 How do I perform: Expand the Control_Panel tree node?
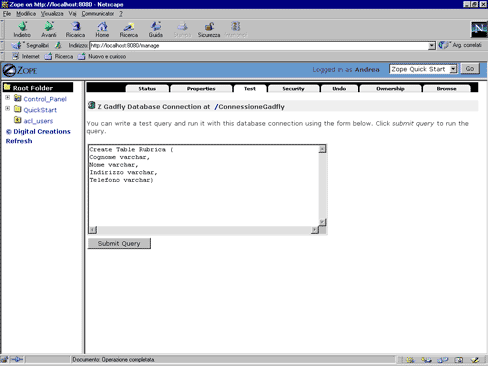[7, 98]
